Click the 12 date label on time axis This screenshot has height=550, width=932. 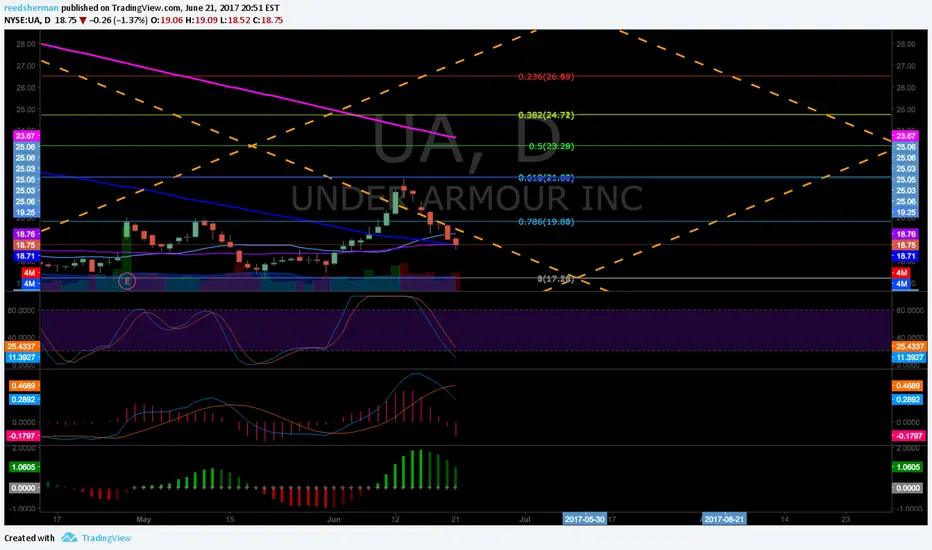click(395, 519)
